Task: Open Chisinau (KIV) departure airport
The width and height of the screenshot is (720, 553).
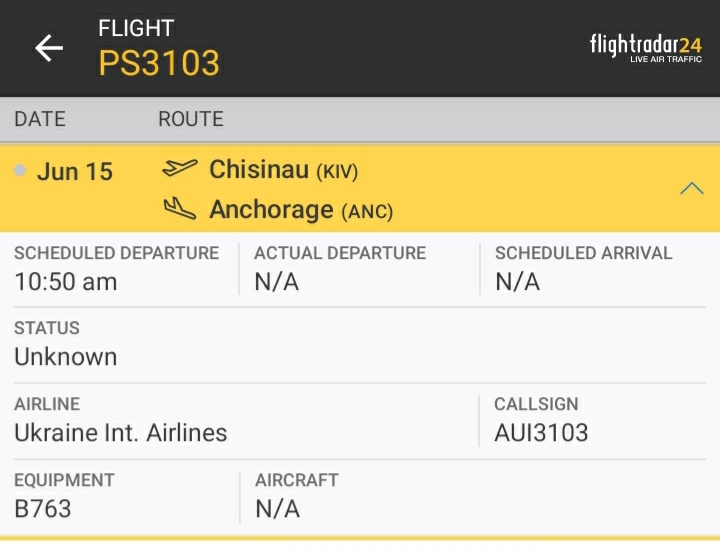Action: coord(283,170)
